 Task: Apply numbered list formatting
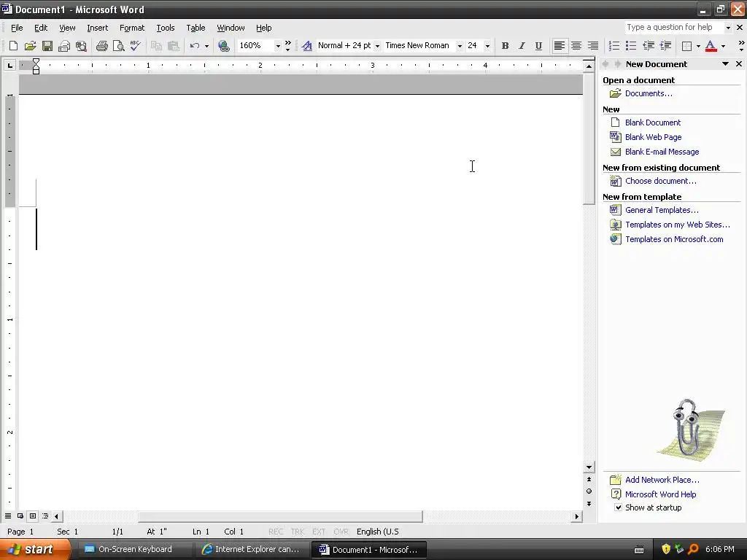(x=614, y=46)
